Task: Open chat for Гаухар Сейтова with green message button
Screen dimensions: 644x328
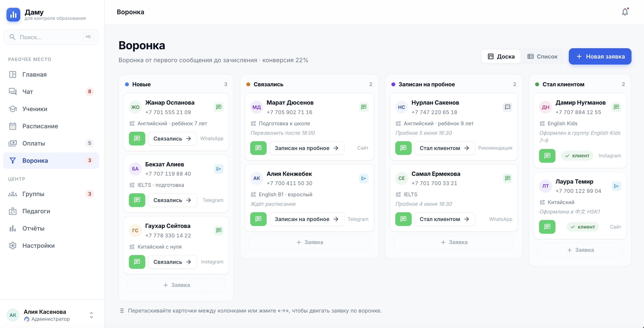Action: pyautogui.click(x=137, y=262)
